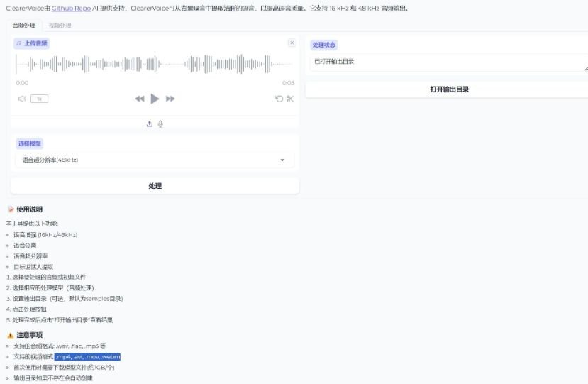This screenshot has width=588, height=384.
Task: Click in the middle of the audio waveform
Action: click(155, 65)
